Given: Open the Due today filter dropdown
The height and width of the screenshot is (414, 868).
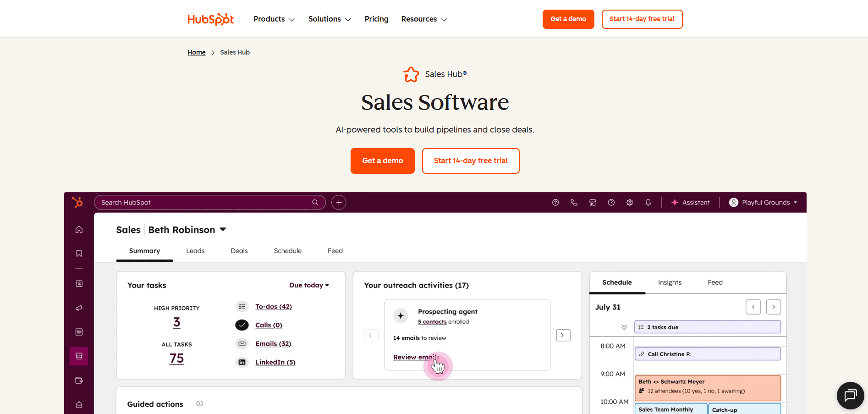Looking at the screenshot, I should pos(309,285).
